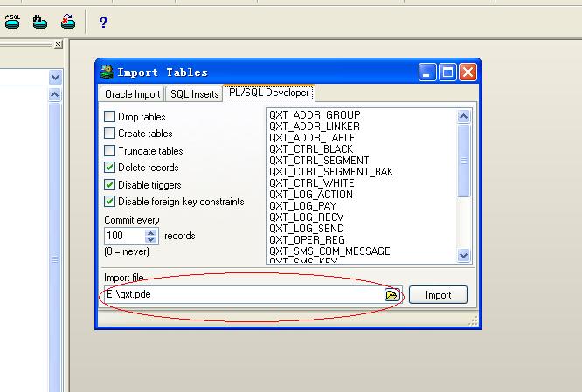This screenshot has height=392, width=582.
Task: Click the Import Tables title bar icon
Action: 107,72
